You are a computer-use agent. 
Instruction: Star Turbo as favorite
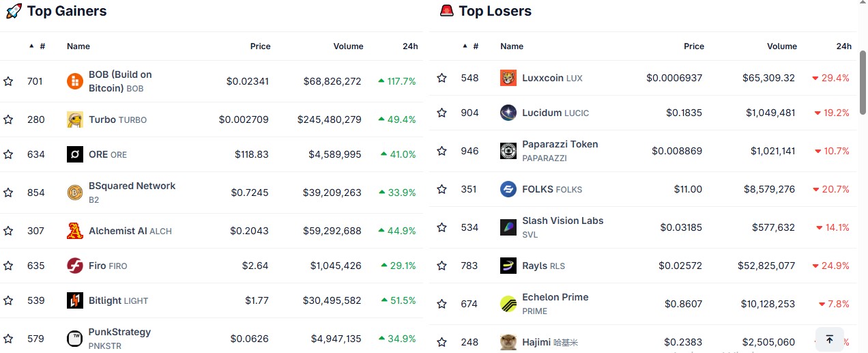click(x=8, y=119)
